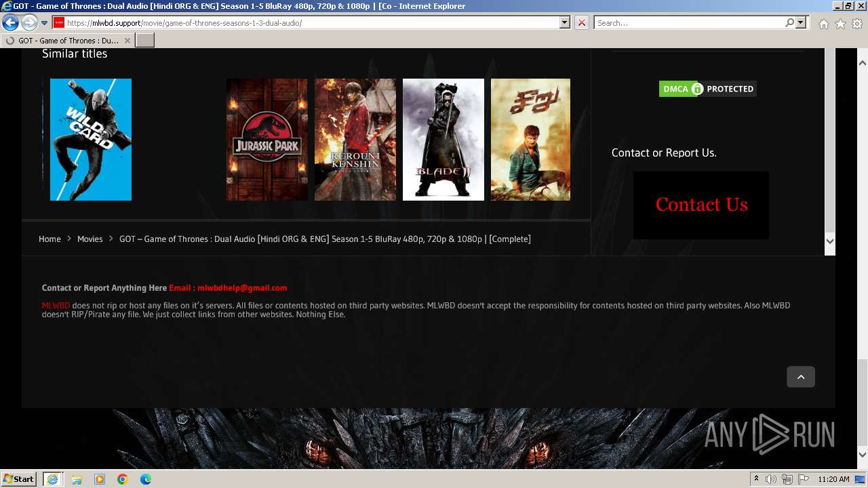Click outer window scrollbar down arrow
The height and width of the screenshot is (488, 868).
(x=863, y=455)
